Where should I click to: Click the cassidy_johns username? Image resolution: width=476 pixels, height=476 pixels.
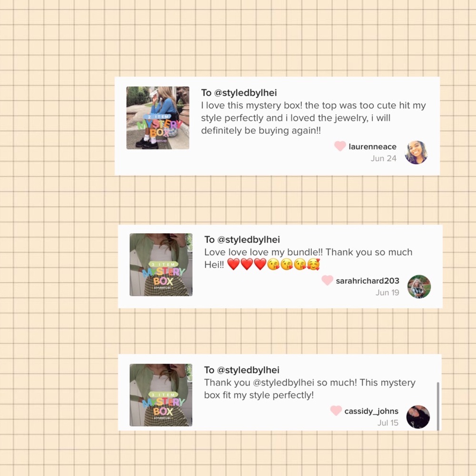pyautogui.click(x=371, y=411)
